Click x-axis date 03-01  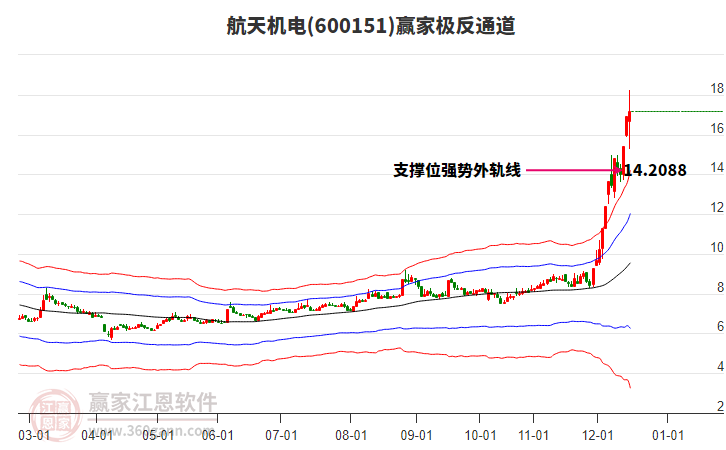point(34,436)
